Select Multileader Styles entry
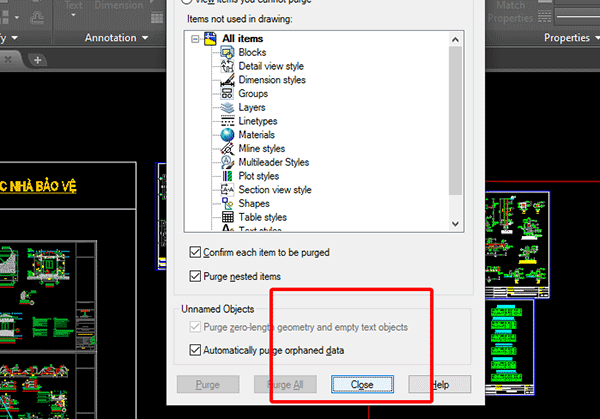This screenshot has height=419, width=600. point(274,162)
